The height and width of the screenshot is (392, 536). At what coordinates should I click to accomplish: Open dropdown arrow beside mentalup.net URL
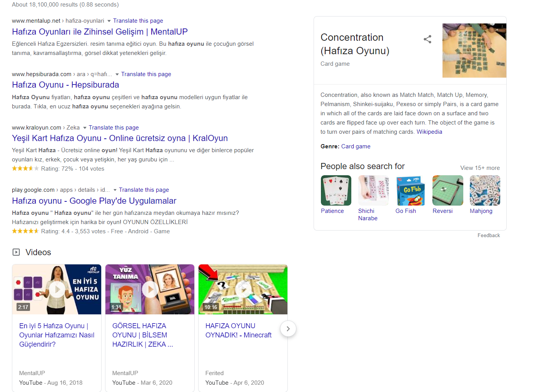[109, 21]
